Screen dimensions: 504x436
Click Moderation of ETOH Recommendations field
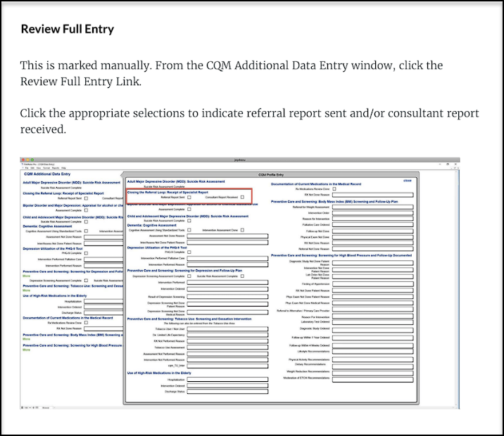[x=373, y=380]
